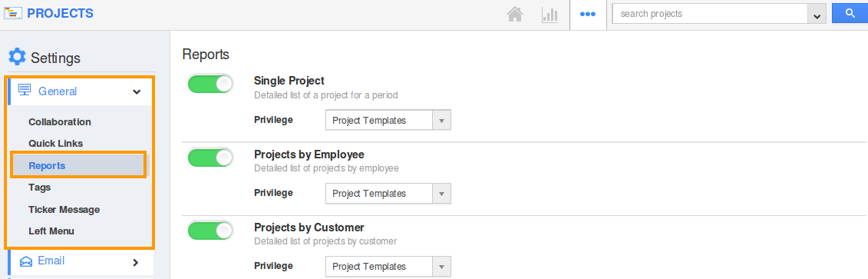Expand the search projects dropdown arrow

pos(817,15)
